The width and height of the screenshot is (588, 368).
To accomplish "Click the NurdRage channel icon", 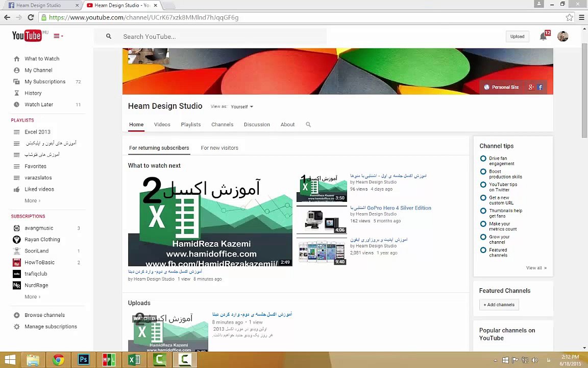I will tap(16, 285).
